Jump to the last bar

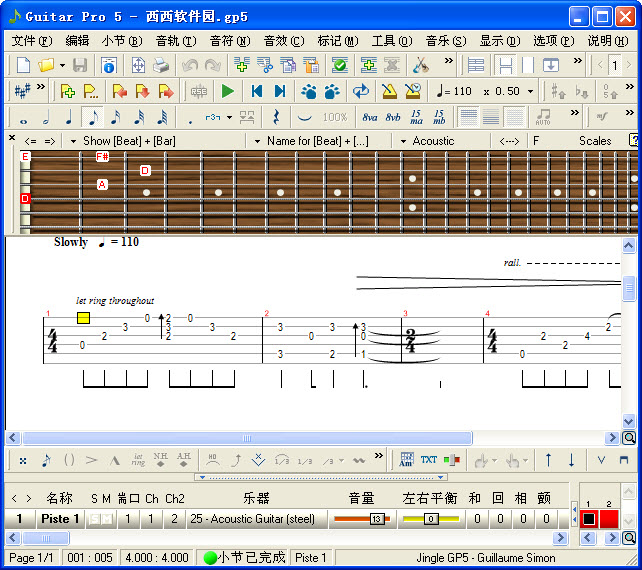point(280,91)
